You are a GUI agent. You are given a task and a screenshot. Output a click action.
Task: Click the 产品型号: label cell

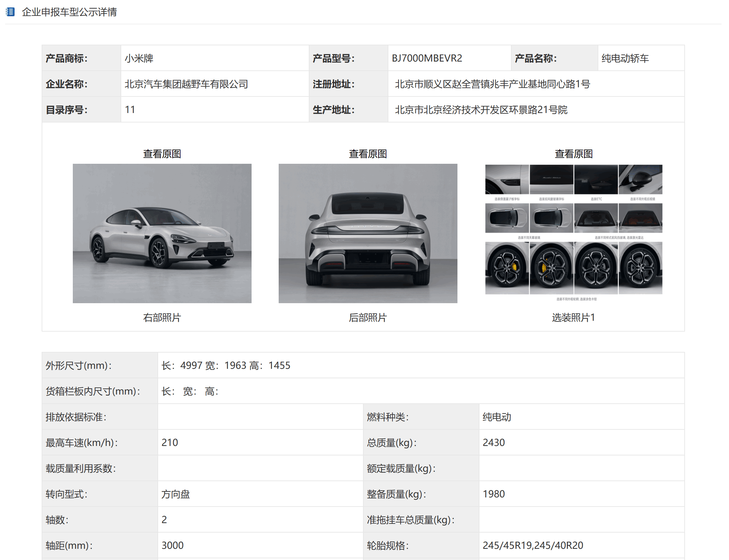(348, 58)
